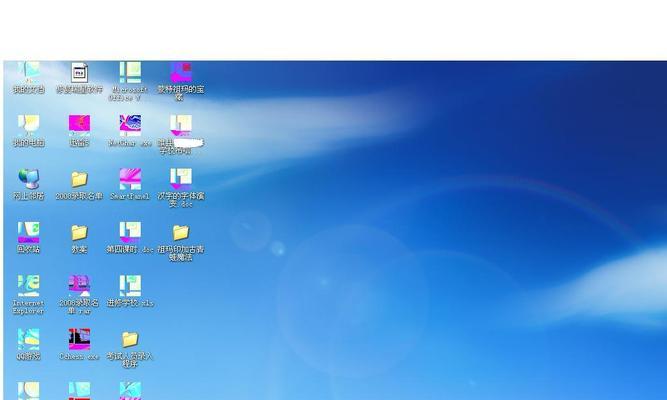Image resolution: width=667 pixels, height=400 pixels.
Task: Select the icon right of 我的文档
Action: (x=80, y=77)
